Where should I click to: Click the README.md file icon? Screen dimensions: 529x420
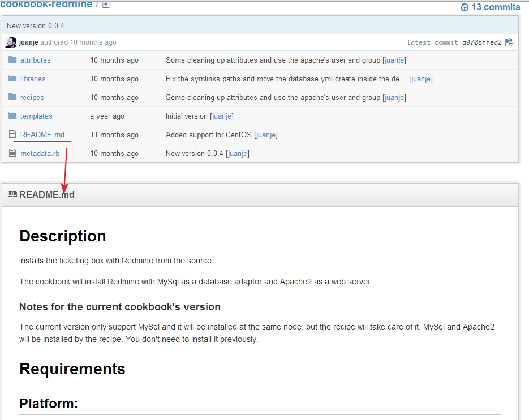tap(12, 134)
